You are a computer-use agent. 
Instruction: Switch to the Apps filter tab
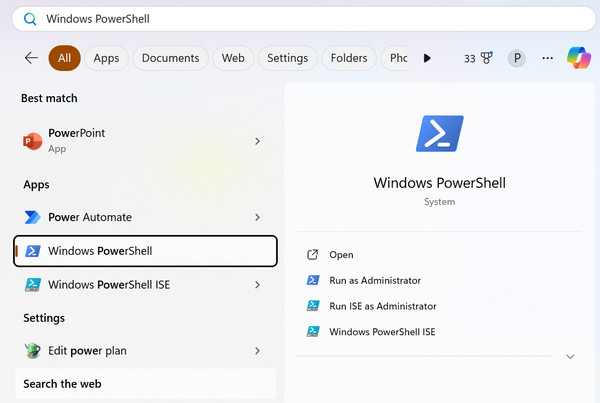click(x=106, y=58)
